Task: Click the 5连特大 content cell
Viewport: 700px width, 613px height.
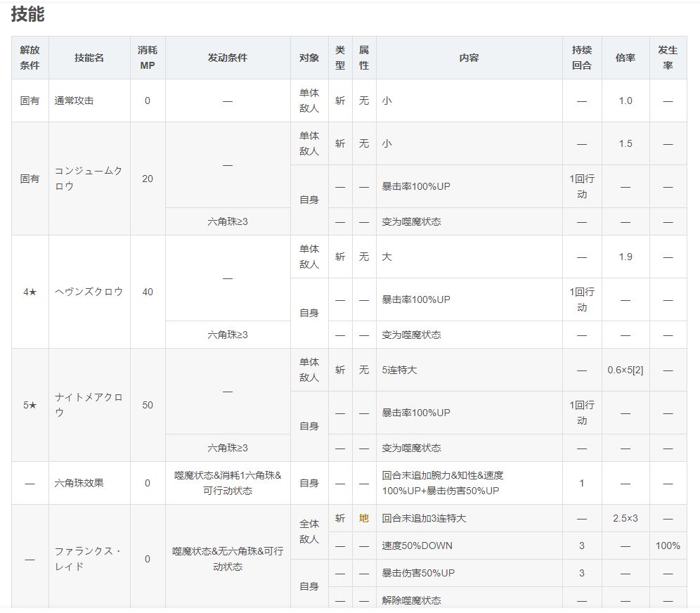Action: pos(469,370)
